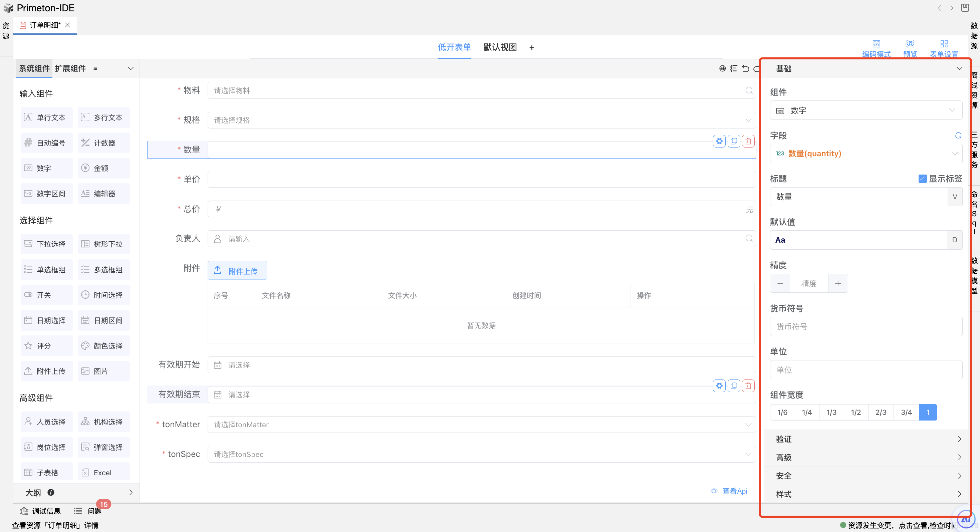The height and width of the screenshot is (532, 980).
Task: Select 3/4 component width option
Action: tap(906, 412)
